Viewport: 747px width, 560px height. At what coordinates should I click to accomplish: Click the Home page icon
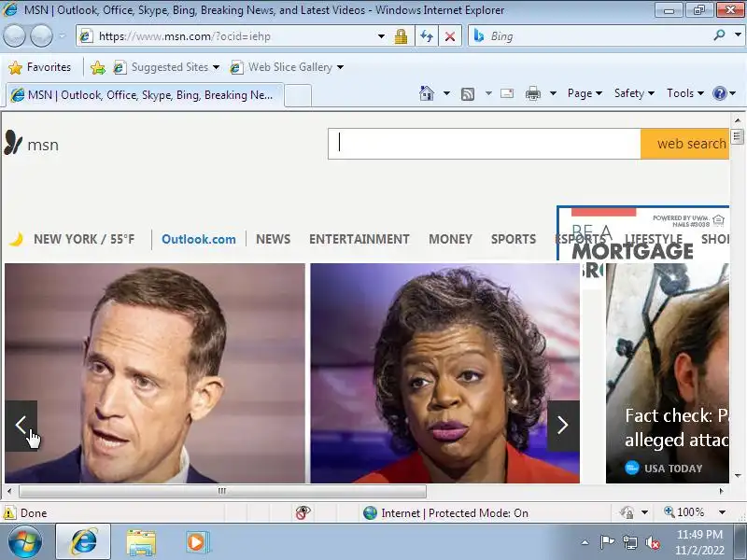click(x=427, y=93)
